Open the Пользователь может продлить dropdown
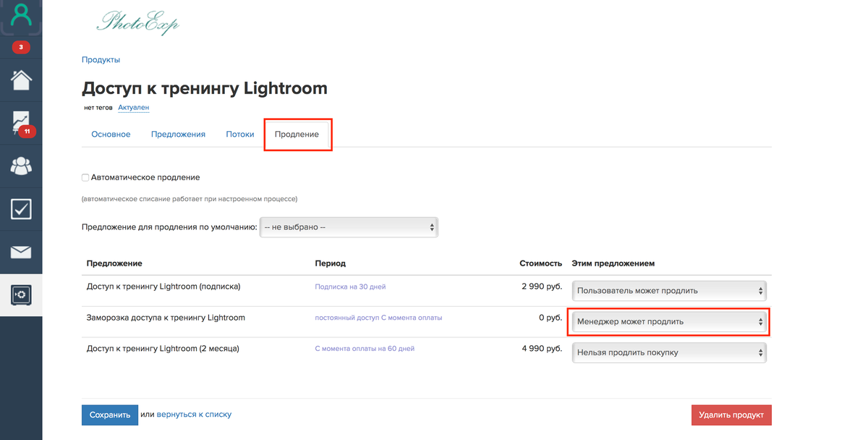The width and height of the screenshot is (868, 440). 669,291
